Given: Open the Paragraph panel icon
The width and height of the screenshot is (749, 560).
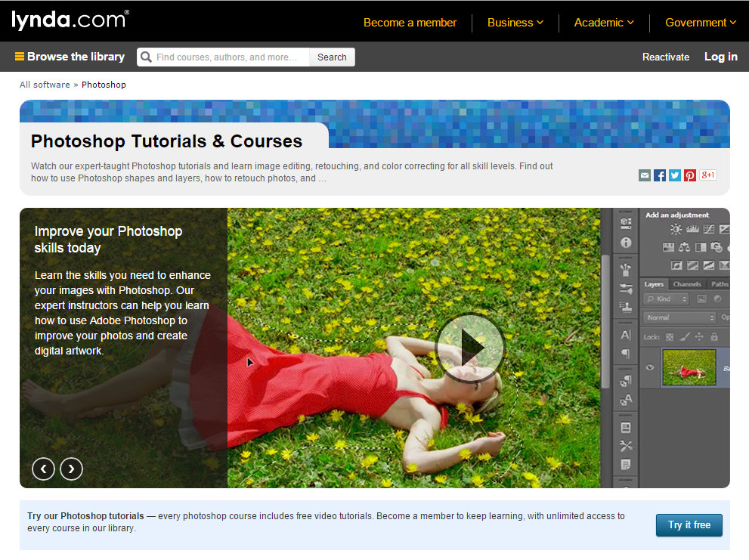Looking at the screenshot, I should [x=626, y=354].
